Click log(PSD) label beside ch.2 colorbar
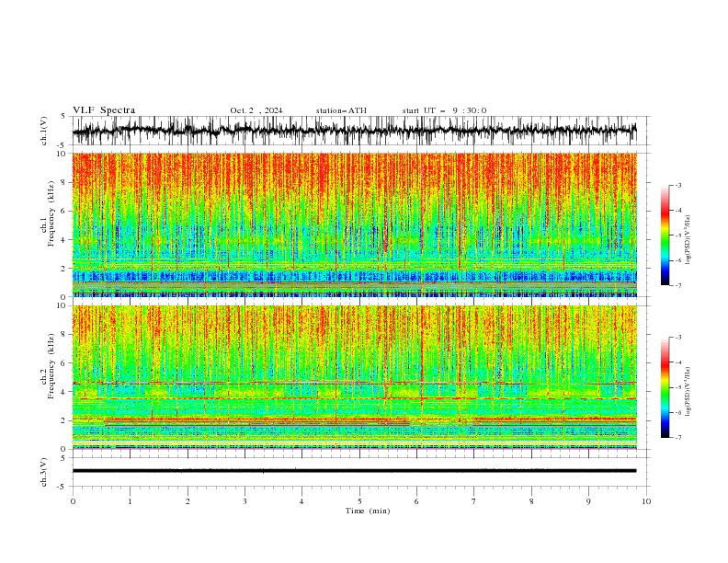The height and width of the screenshot is (563, 728). [688, 392]
